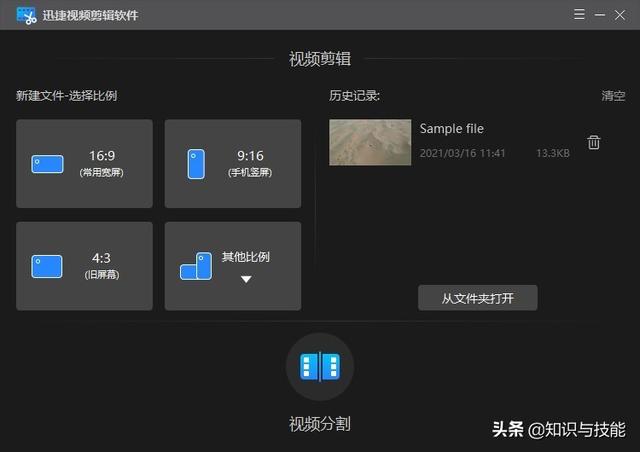Clear history with 清空
This screenshot has height=452, width=640.
[613, 96]
